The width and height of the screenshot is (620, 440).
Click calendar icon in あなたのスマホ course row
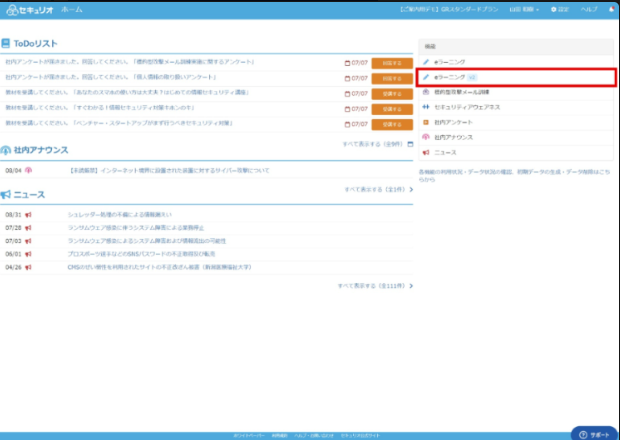tap(347, 94)
